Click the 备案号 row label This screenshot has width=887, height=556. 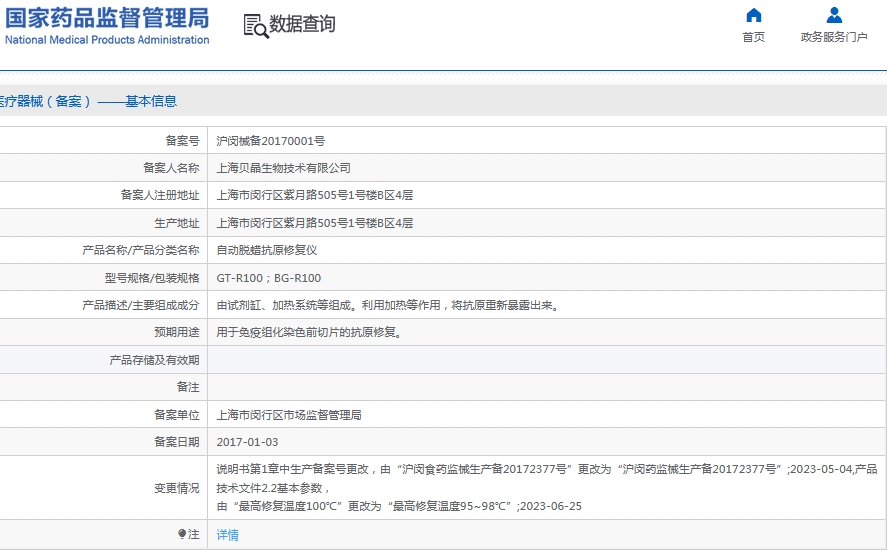[182, 141]
